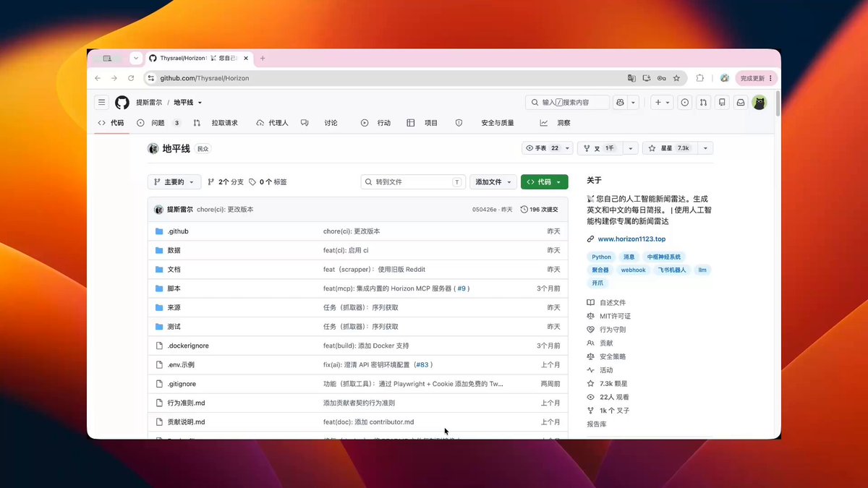Open the password key icon in address bar
The image size is (868, 488).
(661, 78)
